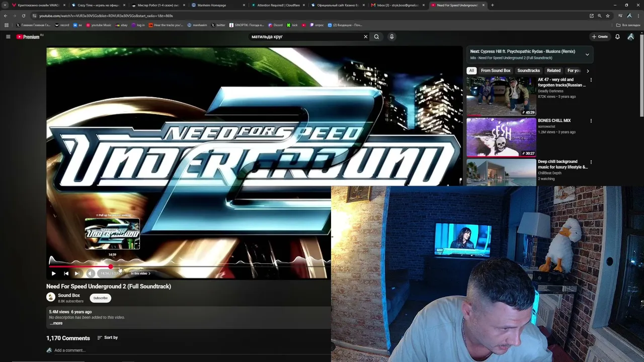This screenshot has height=362, width=644.
Task: Open the kick bookmark
Action: point(292,25)
